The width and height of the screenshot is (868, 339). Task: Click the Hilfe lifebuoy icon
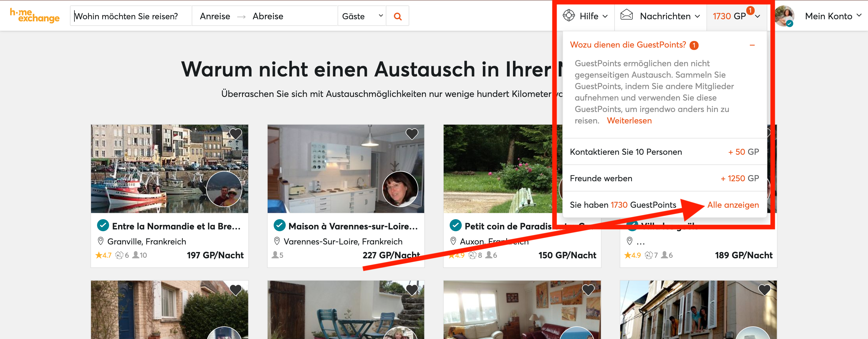pos(568,15)
